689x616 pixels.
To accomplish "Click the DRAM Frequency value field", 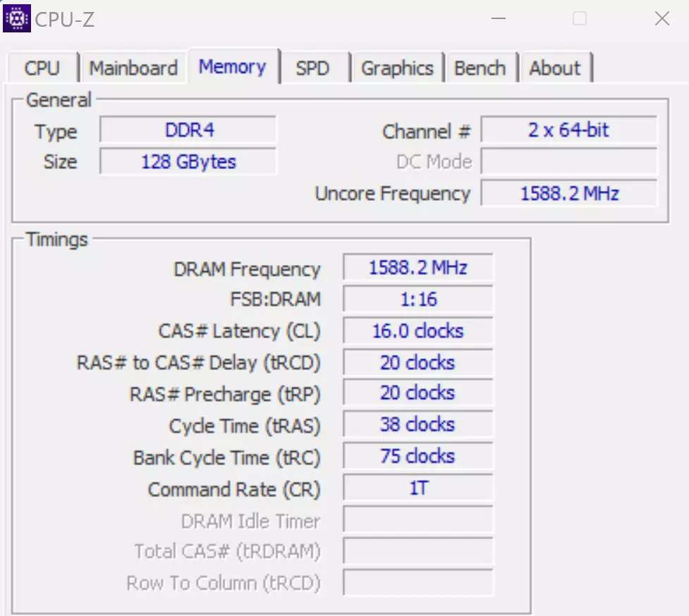I will click(418, 267).
